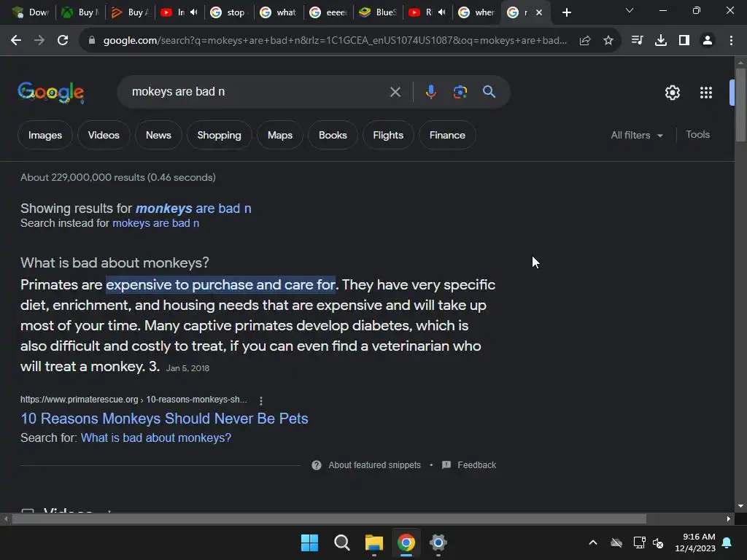This screenshot has width=747, height=560.
Task: Open volume muted tray icon
Action: point(658,542)
